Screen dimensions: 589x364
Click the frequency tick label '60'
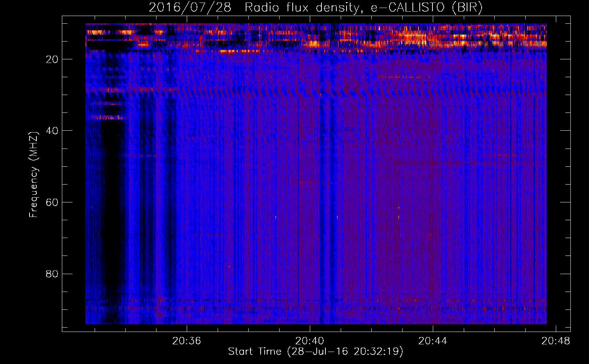52,202
